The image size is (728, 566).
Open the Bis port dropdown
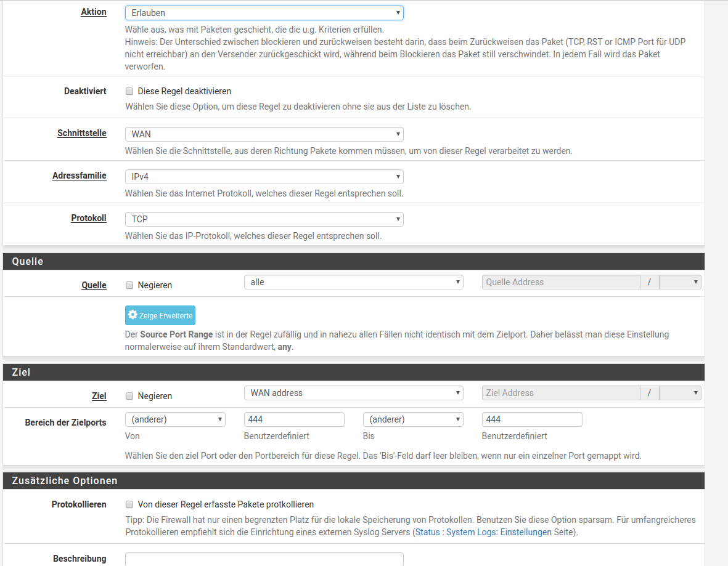tap(413, 419)
